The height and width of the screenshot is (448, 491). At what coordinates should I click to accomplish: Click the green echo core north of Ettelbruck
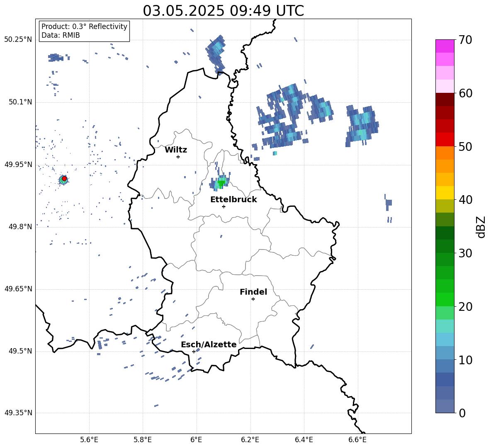221,184
